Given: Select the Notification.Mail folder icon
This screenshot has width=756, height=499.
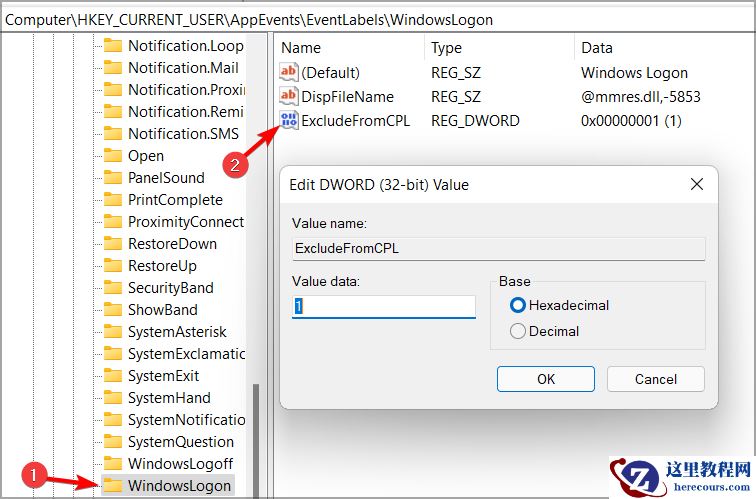Looking at the screenshot, I should [113, 68].
